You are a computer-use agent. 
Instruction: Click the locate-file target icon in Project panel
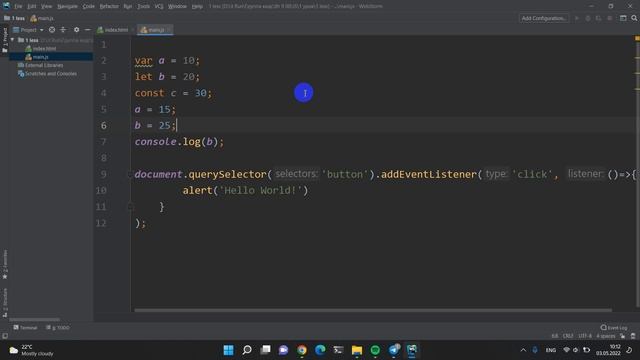click(x=52, y=30)
